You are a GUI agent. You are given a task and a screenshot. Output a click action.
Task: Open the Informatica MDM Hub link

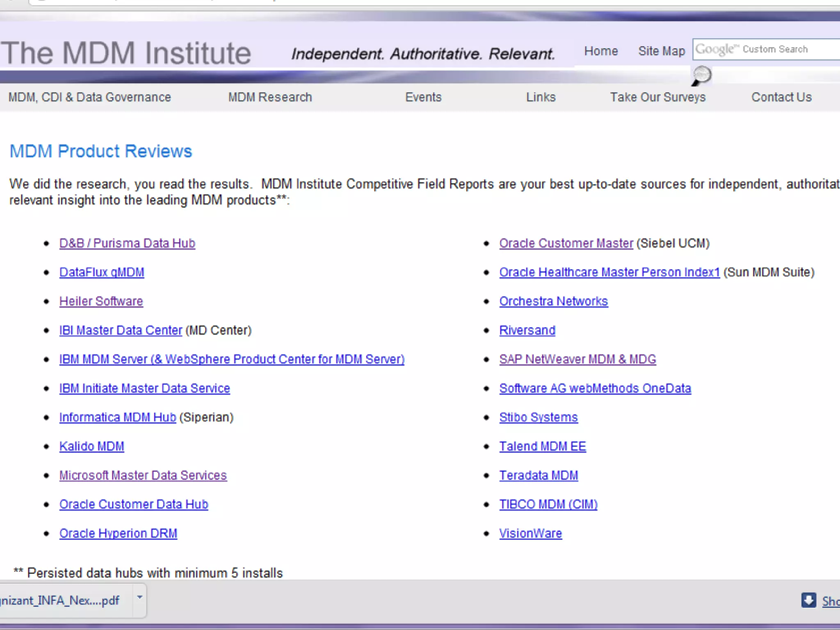[x=118, y=417]
